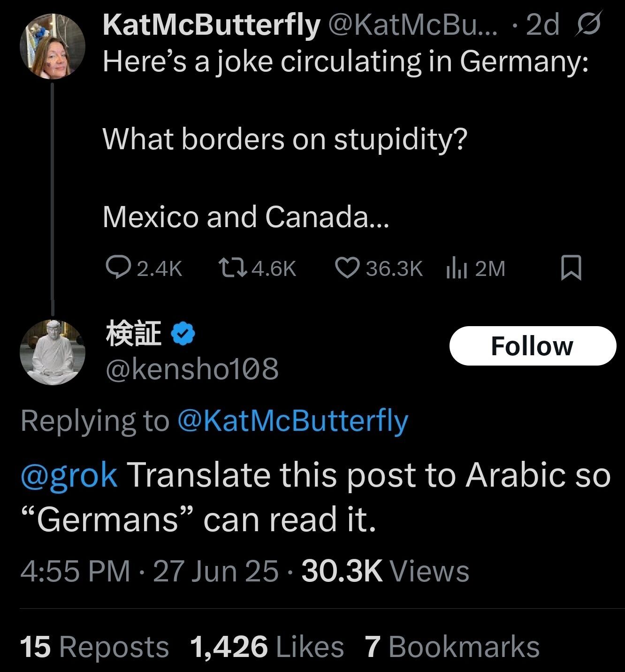Screen dimensions: 625x672
Task: Click the 4:55 PM timestamp
Action: [75, 571]
